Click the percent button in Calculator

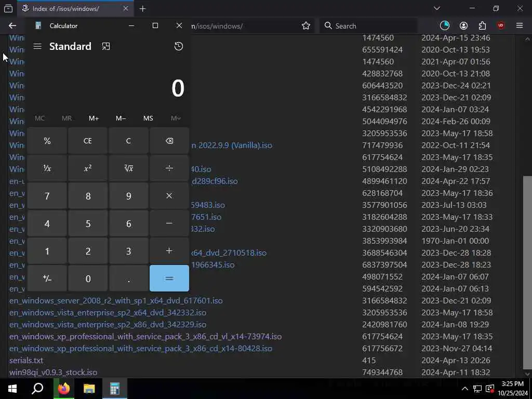click(47, 141)
